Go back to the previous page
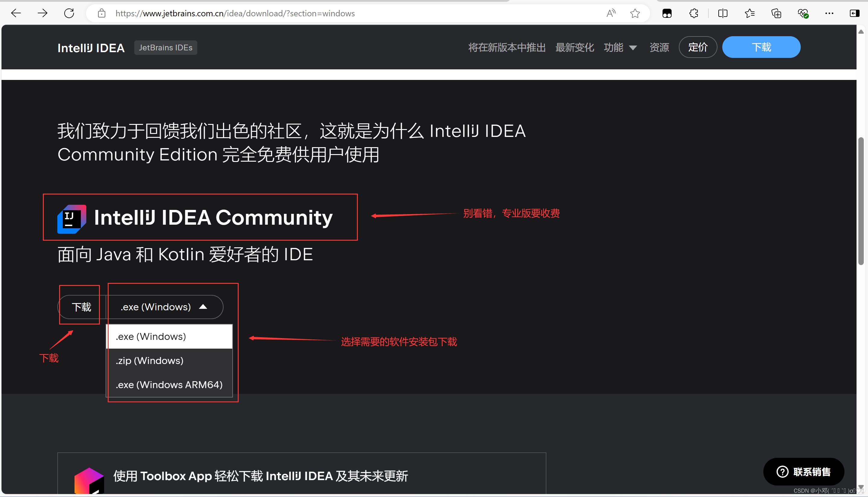This screenshot has height=497, width=868. [x=16, y=13]
